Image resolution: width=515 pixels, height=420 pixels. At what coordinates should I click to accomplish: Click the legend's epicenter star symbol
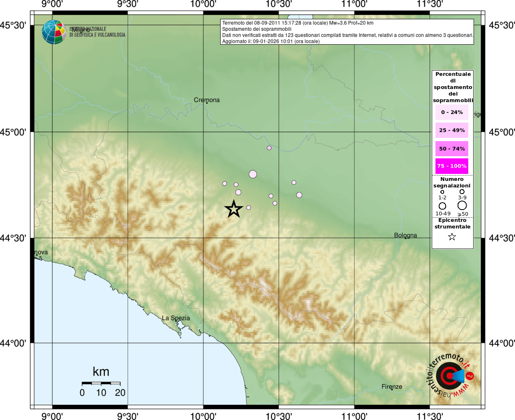452,237
